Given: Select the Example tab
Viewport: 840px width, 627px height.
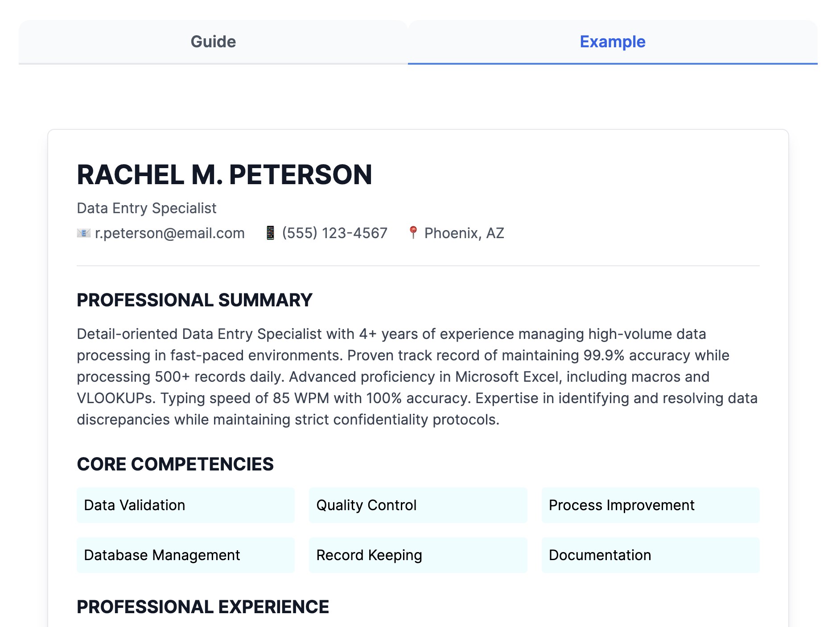Looking at the screenshot, I should (x=612, y=42).
